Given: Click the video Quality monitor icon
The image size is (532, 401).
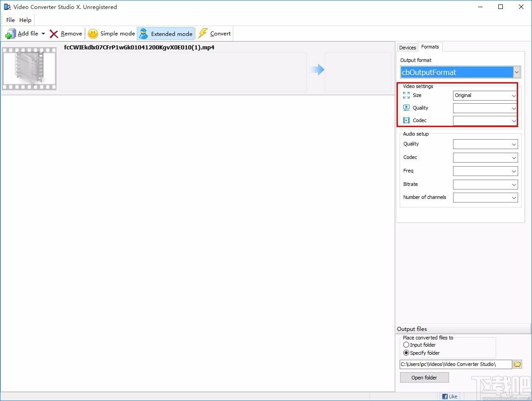Looking at the screenshot, I should pos(406,108).
